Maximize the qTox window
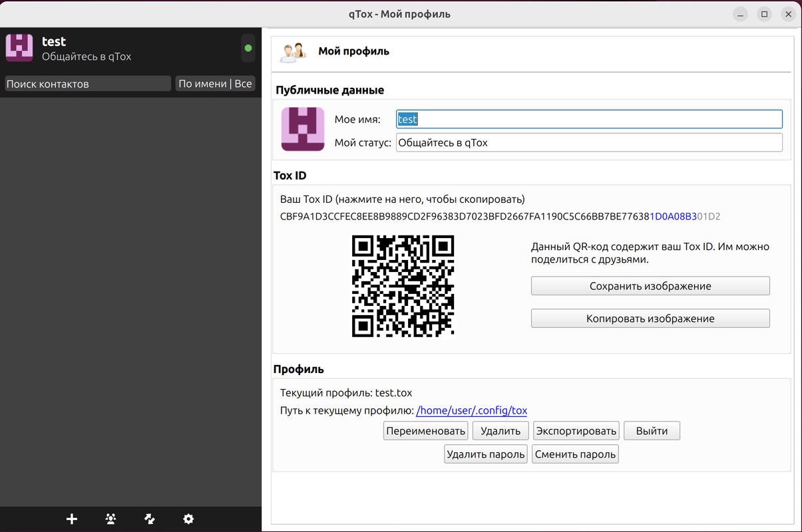This screenshot has width=802, height=532. pyautogui.click(x=765, y=14)
